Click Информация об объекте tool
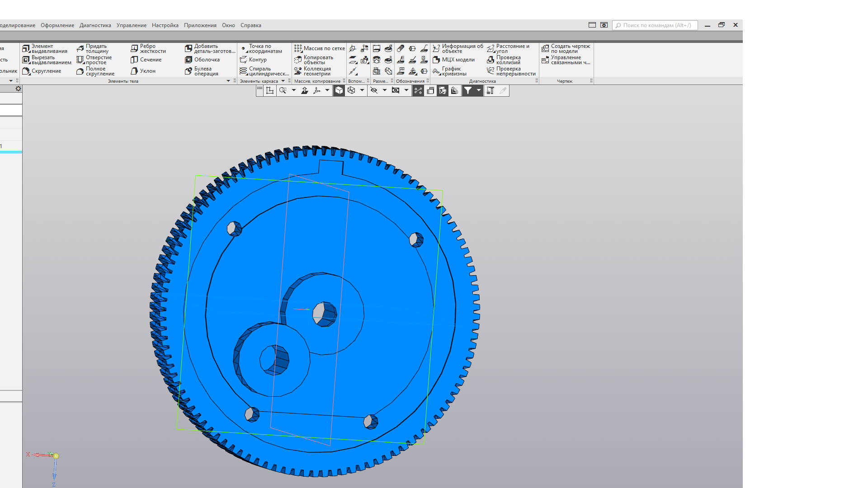Image resolution: width=868 pixels, height=488 pixels. coord(458,48)
